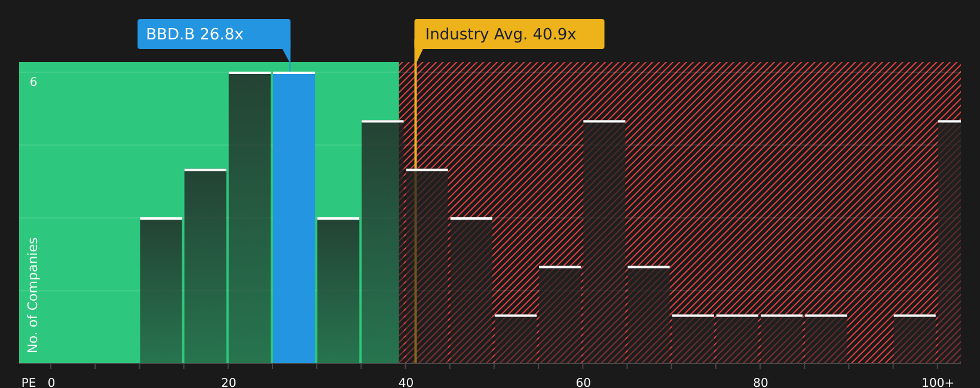Click the bar for PE 65 to 70
The width and height of the screenshot is (980, 388).
point(648,315)
